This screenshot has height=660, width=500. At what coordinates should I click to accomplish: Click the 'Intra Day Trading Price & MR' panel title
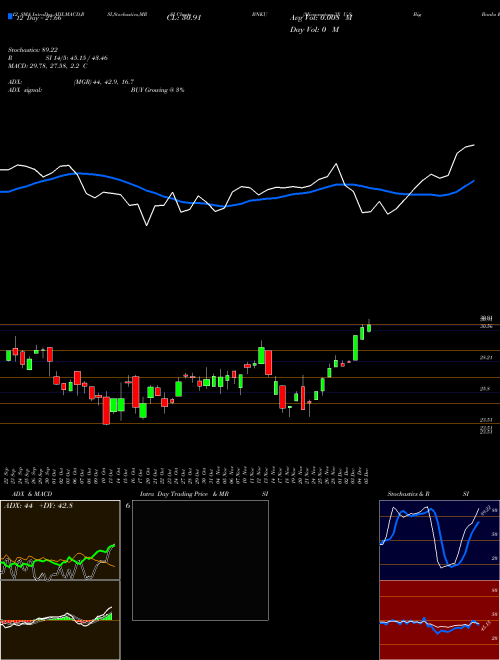[x=185, y=494]
